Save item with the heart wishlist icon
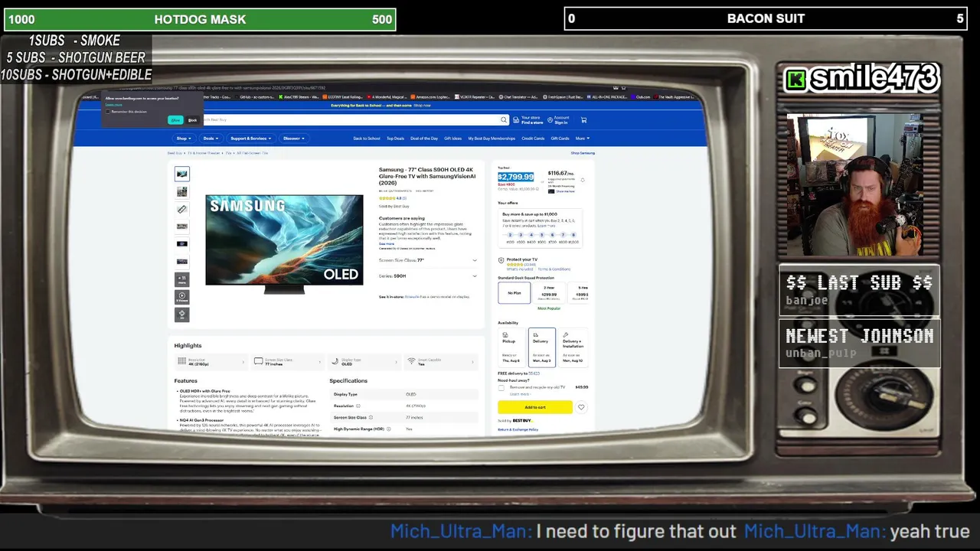This screenshot has width=980, height=551. 581,407
